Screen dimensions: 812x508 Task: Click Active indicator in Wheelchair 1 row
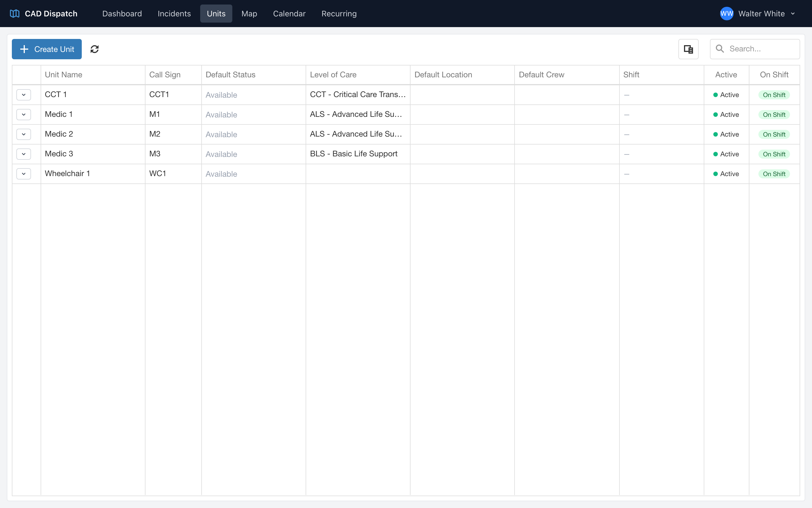pyautogui.click(x=726, y=174)
